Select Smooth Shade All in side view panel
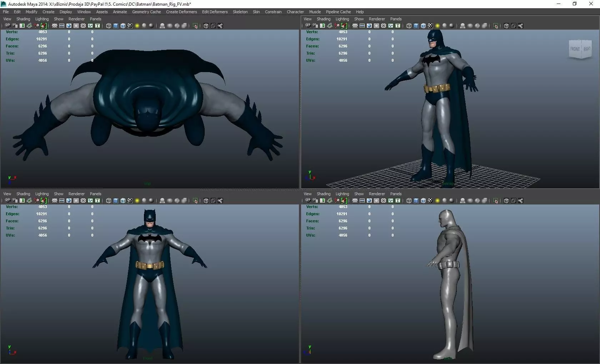This screenshot has height=364, width=600. pyautogui.click(x=416, y=201)
